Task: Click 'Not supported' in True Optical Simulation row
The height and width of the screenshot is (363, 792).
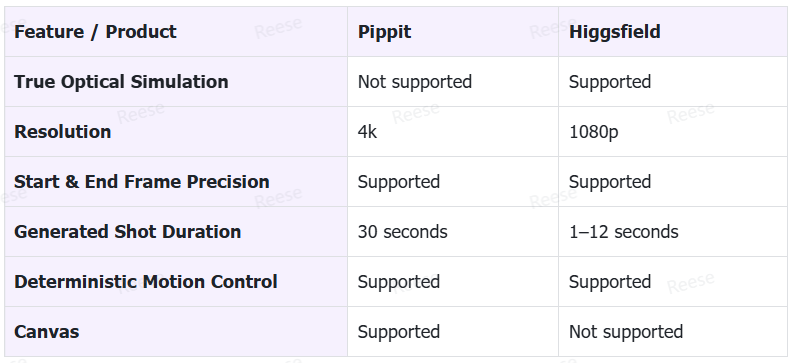Action: pos(415,82)
